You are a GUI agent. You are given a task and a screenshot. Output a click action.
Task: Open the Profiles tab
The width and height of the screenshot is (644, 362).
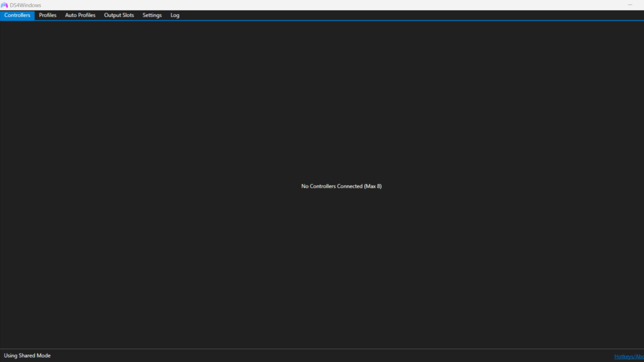coord(47,15)
